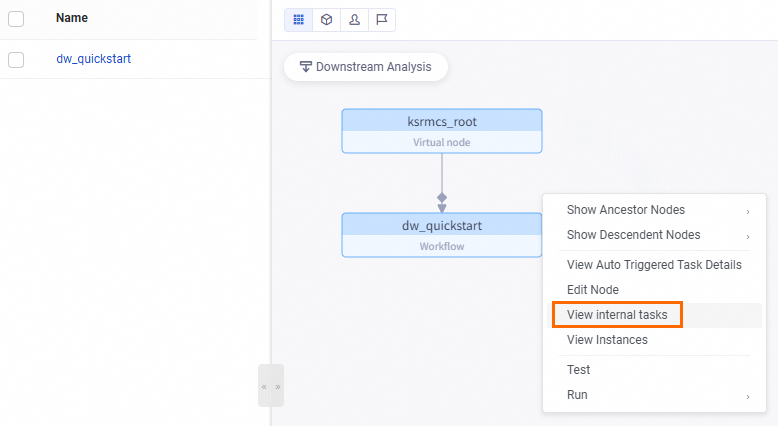Click the person owner view icon
778x426 pixels.
coord(354,20)
